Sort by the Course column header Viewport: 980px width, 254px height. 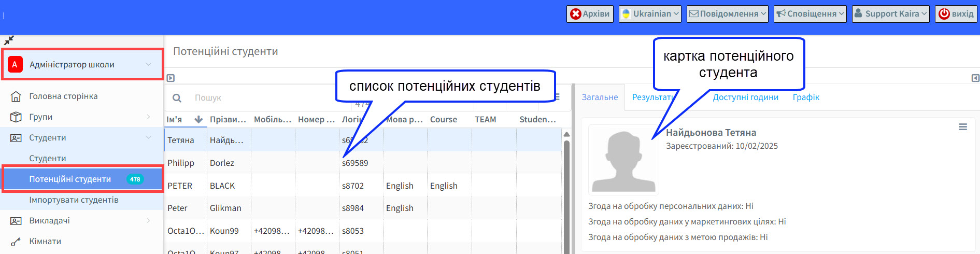(444, 119)
